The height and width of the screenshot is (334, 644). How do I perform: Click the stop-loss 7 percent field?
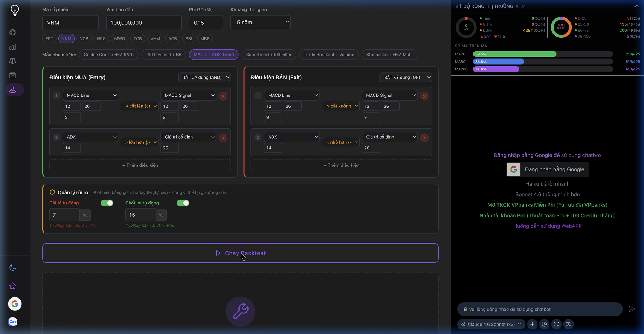(64, 215)
